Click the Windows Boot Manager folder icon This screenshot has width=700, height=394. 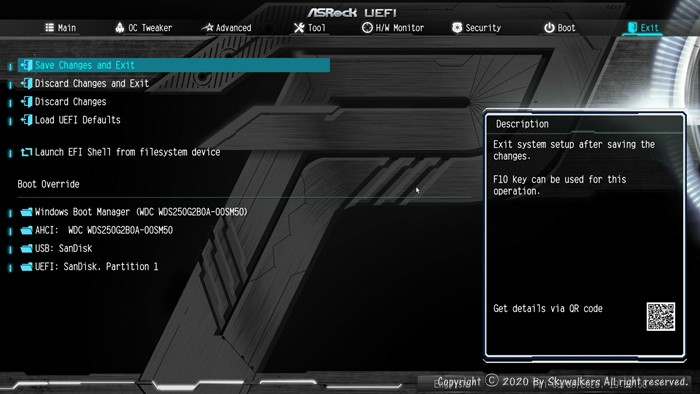26,212
